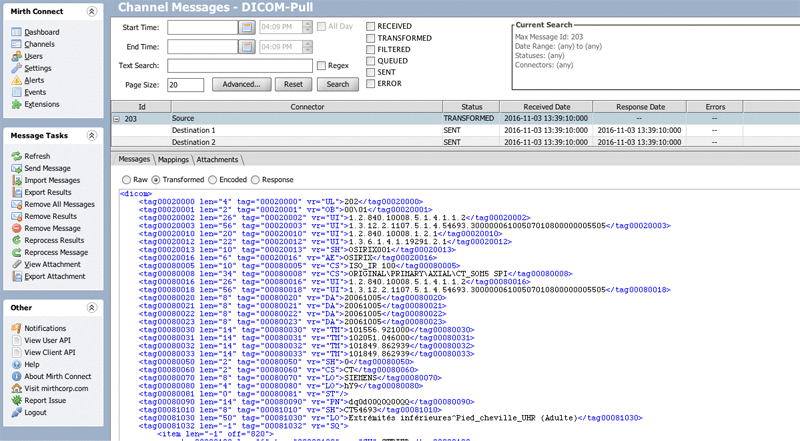The image size is (800, 441).
Task: Click the Start Time spinner arrows
Action: point(307,27)
